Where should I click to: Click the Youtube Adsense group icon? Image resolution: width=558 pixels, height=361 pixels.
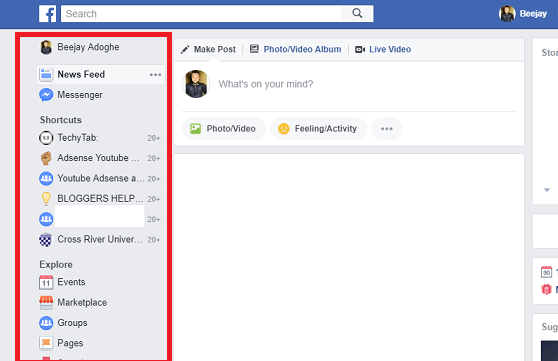[x=46, y=178]
